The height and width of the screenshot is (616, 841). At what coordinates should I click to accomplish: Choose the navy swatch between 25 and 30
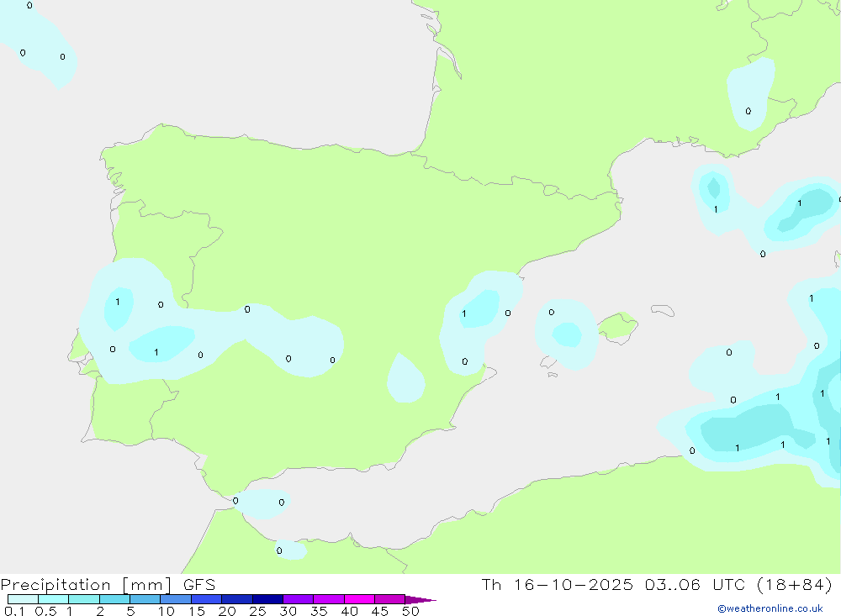click(x=267, y=599)
